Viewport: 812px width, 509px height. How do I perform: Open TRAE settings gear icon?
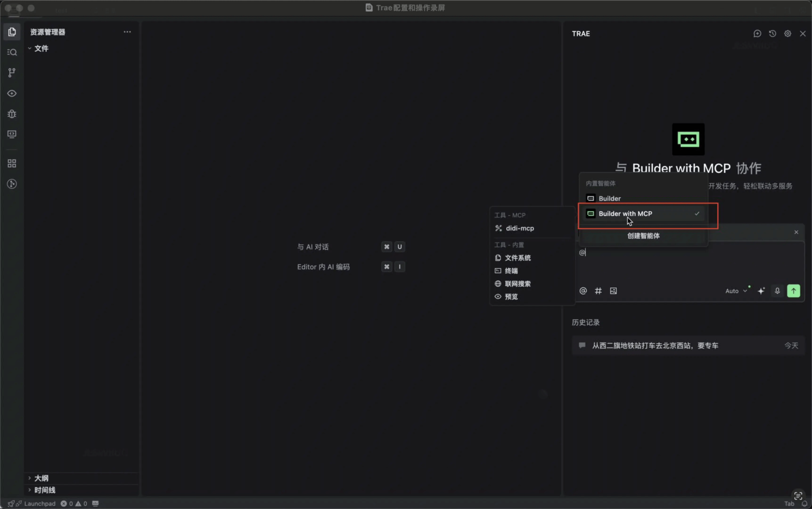(x=787, y=34)
